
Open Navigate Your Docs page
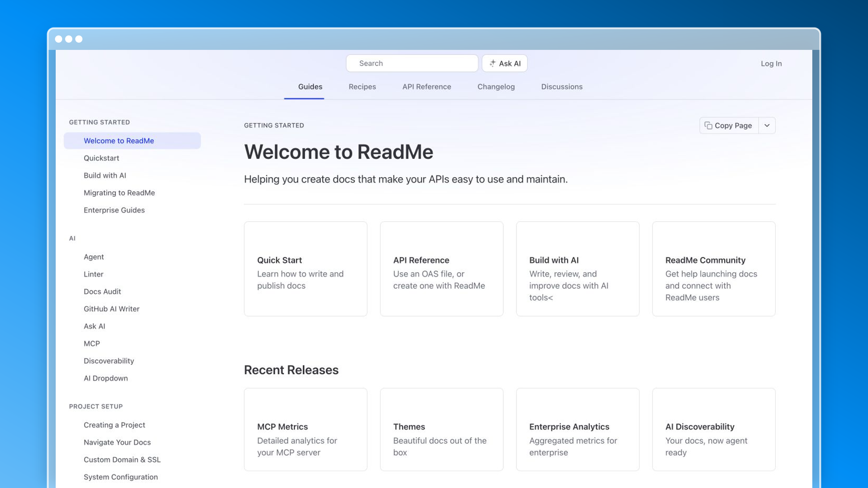pos(117,442)
